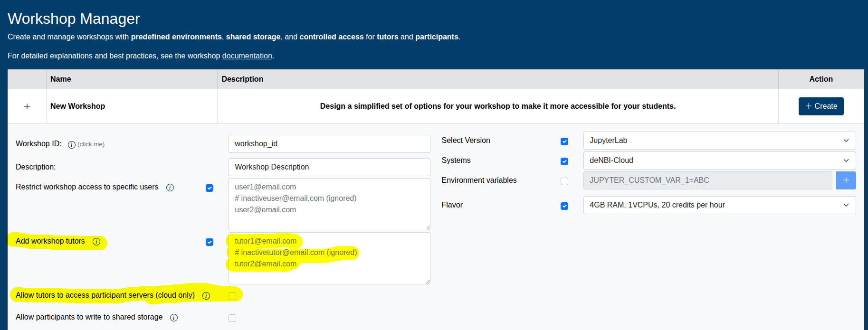Screen dimensions: 868x330
Task: Focus the workshop_id input field
Action: click(x=329, y=144)
